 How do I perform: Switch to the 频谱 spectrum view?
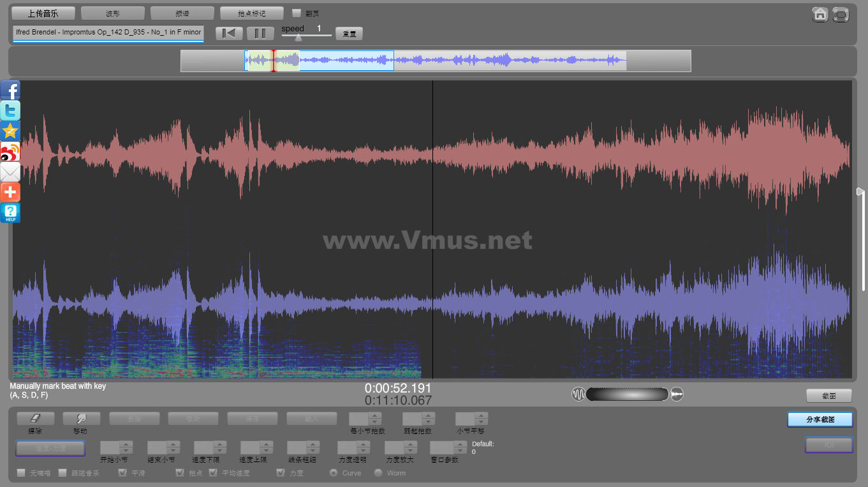tap(182, 13)
